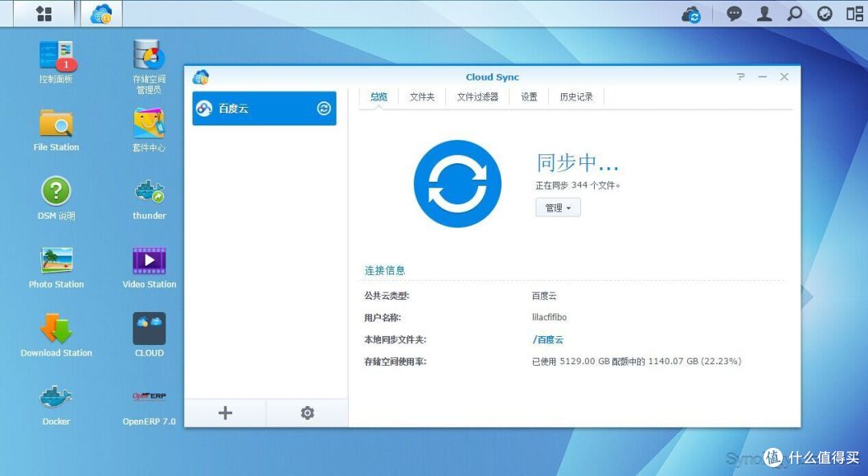
Task: Launch Download Station desktop icon
Action: coord(56,336)
